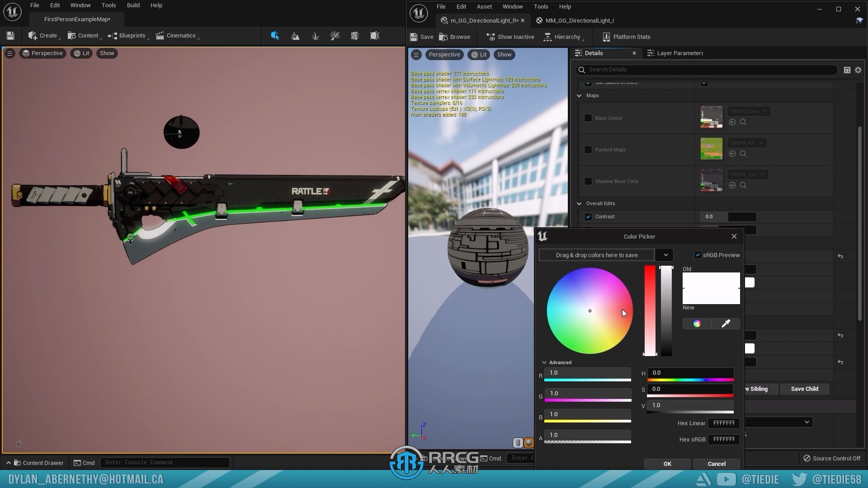Browse to Base Colour texture in content browser
The width and height of the screenshot is (868, 488).
coord(743,122)
